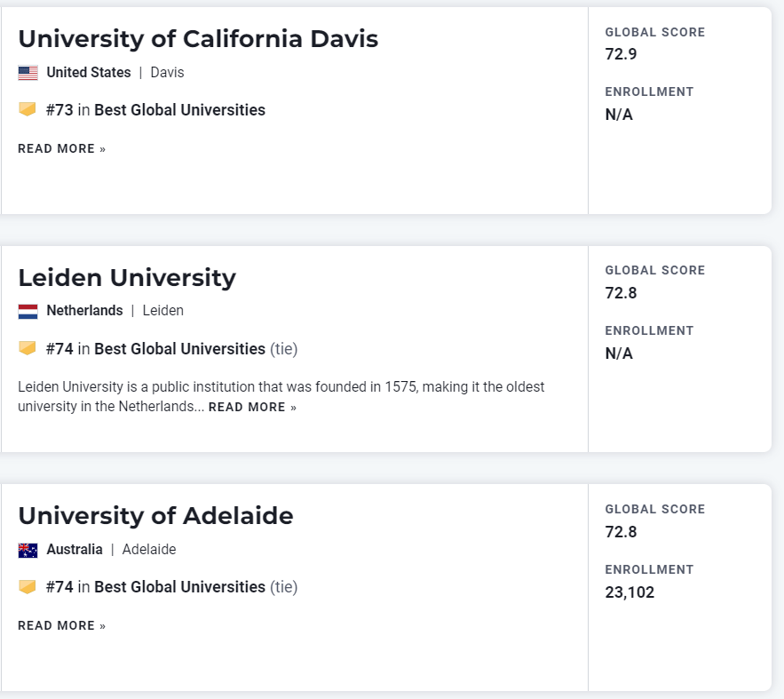Screen dimensions: 784x699
Task: Expand READ MORE under University of Adelaide
Action: [x=61, y=626]
